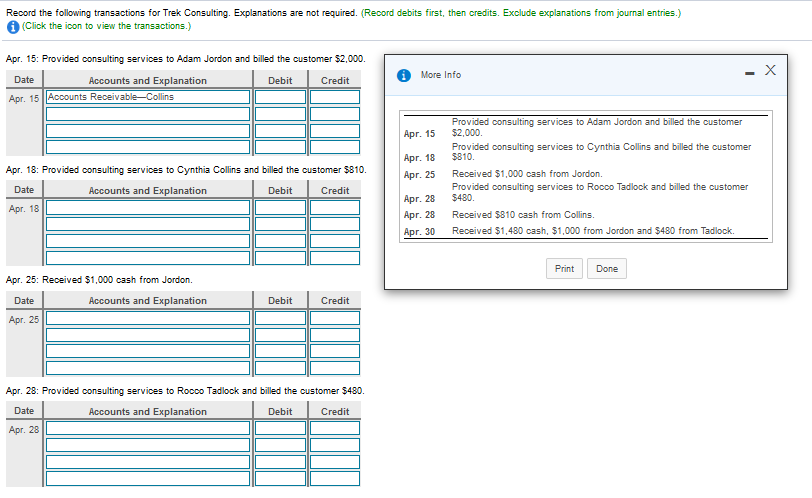Open the 'Click the icon to view the transactions' link
Screen dimensions: 812x498
coord(106,26)
